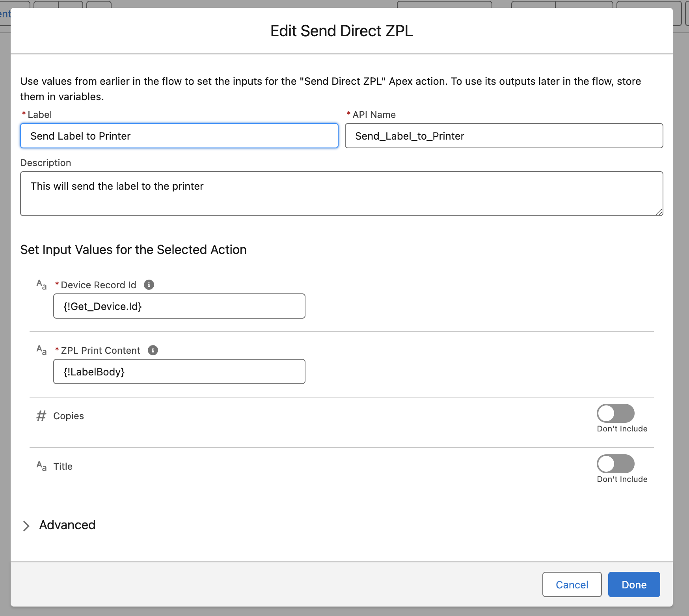This screenshot has height=616, width=689.
Task: Click the Description textarea resize handle
Action: point(659,212)
